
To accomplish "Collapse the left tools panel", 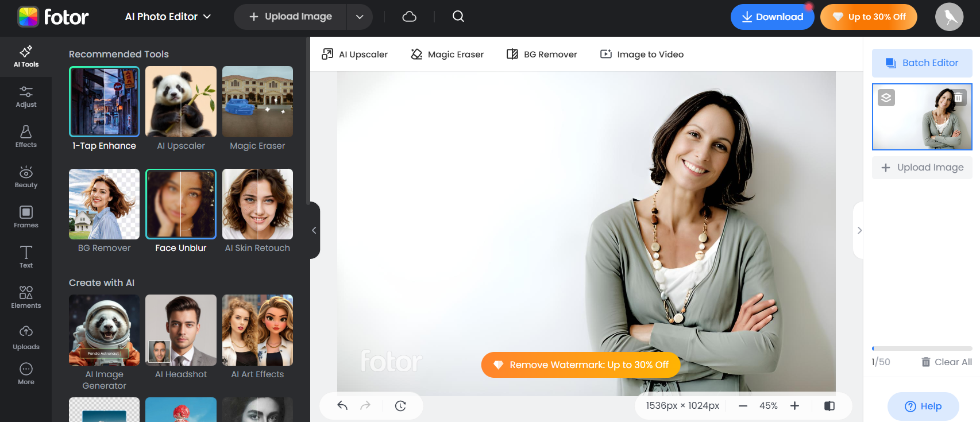I will (314, 230).
